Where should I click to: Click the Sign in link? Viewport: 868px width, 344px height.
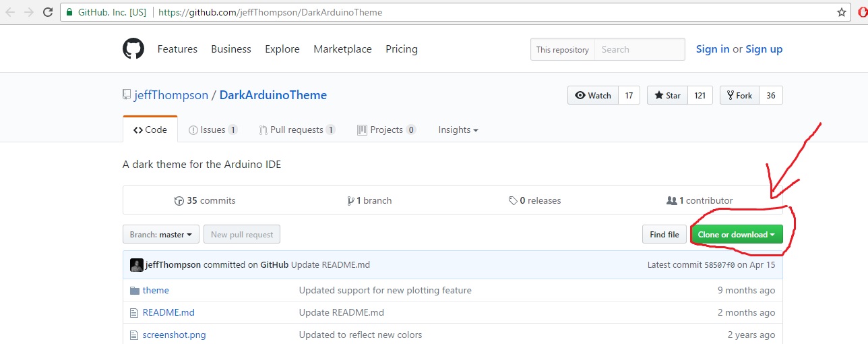click(712, 49)
